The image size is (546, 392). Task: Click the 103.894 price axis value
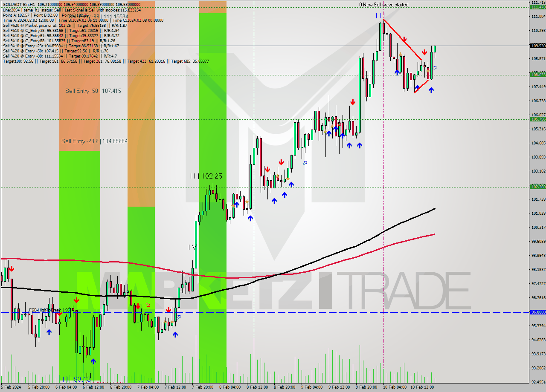[x=538, y=157]
